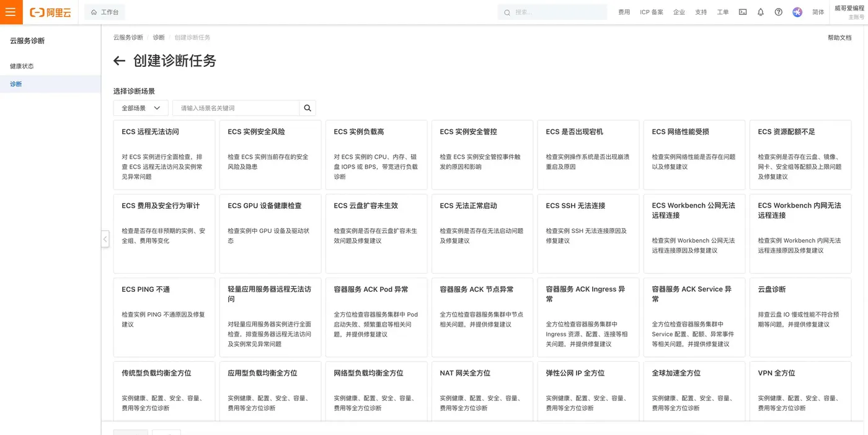
Task: Click the search magnifier beside scenario keyword field
Action: pos(308,108)
